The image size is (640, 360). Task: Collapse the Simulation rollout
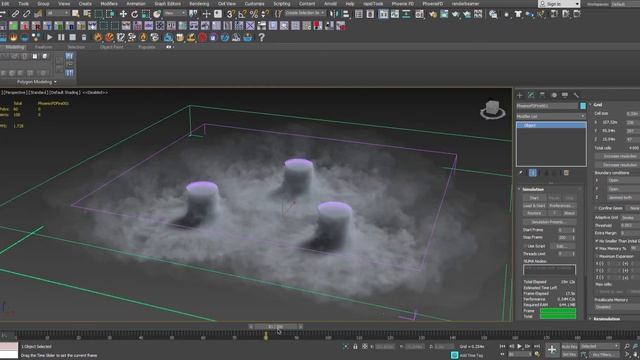point(533,189)
